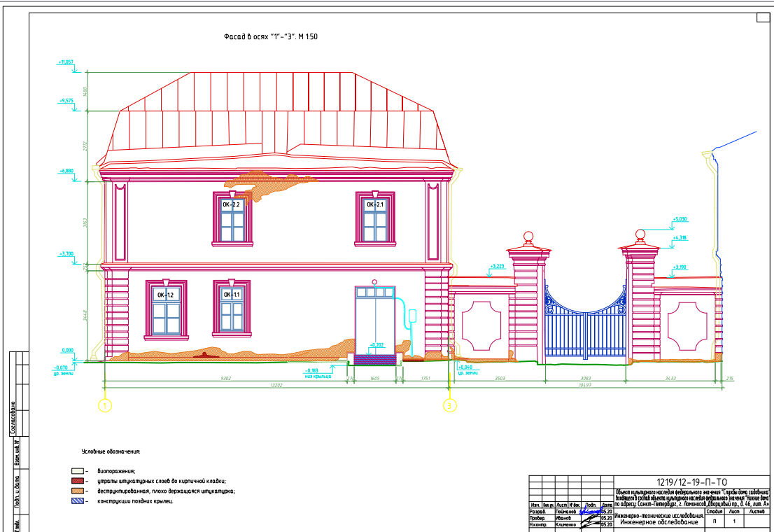Click the legend heading "Условные обозначения:"
The width and height of the screenshot is (774, 532).
[111, 451]
